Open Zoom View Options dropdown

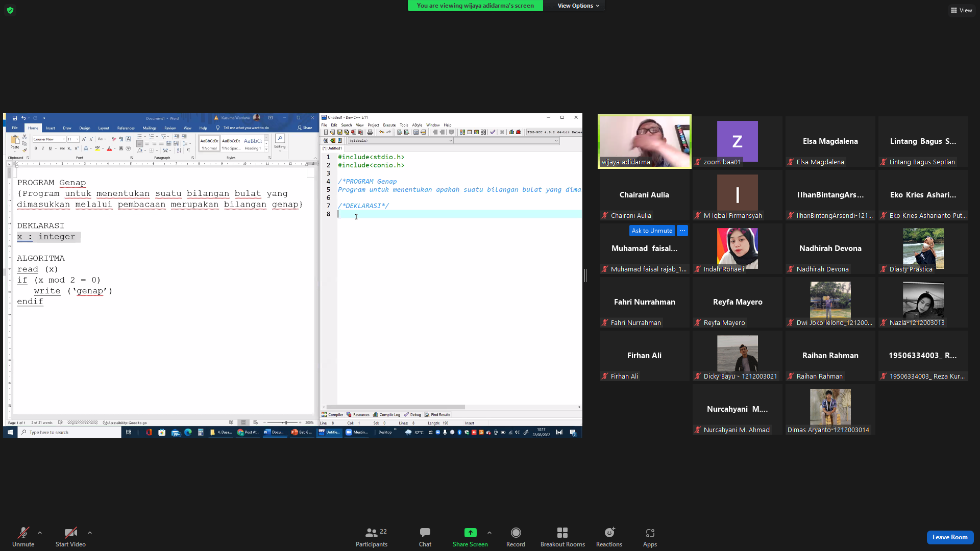coord(578,6)
